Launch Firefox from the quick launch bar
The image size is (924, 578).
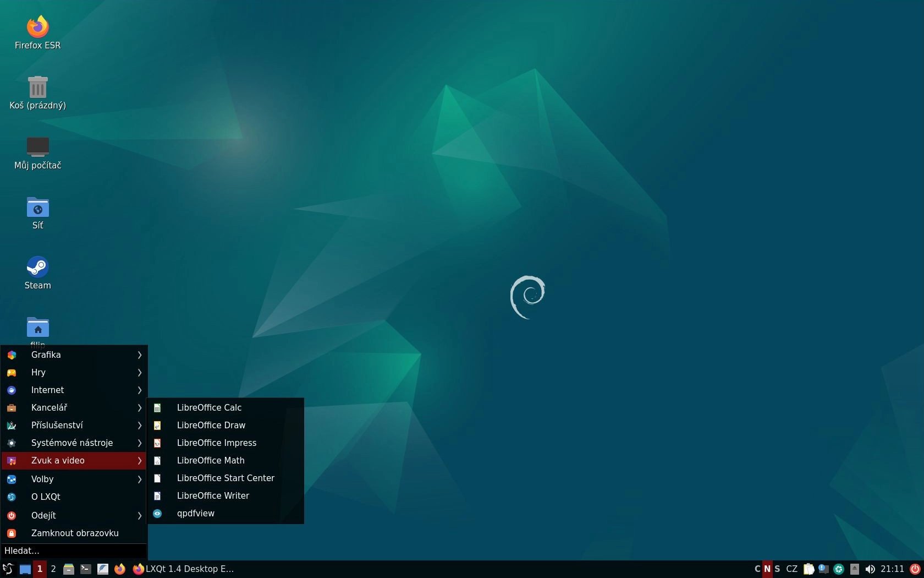[x=120, y=569]
